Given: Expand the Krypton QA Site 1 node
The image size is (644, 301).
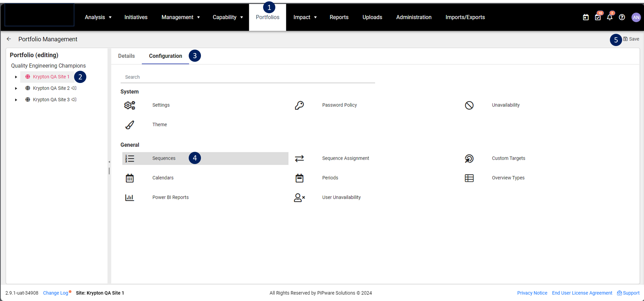Looking at the screenshot, I should [x=16, y=77].
